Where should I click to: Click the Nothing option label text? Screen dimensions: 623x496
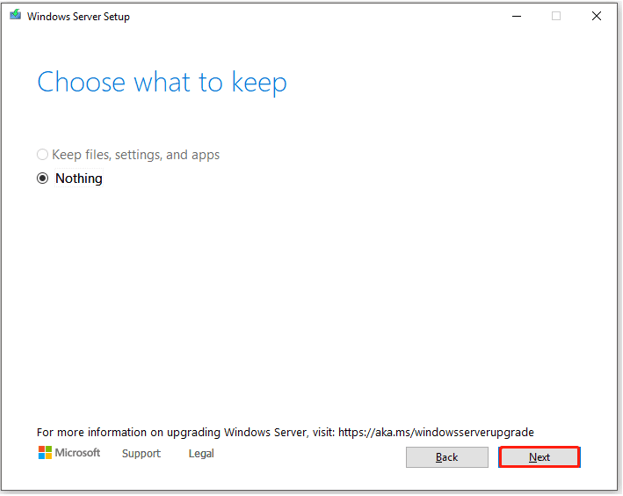pos(79,178)
